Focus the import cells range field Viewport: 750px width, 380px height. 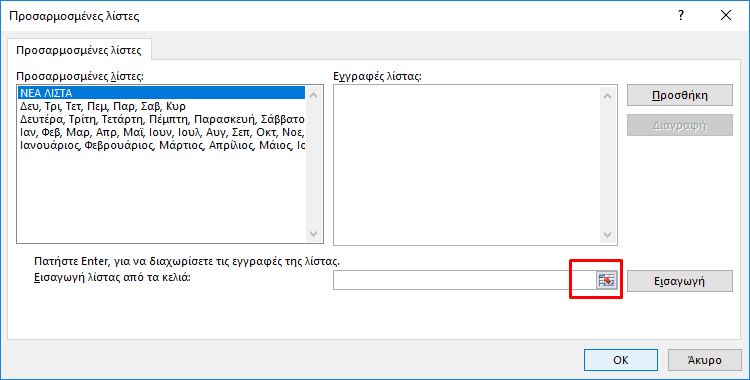tap(464, 280)
